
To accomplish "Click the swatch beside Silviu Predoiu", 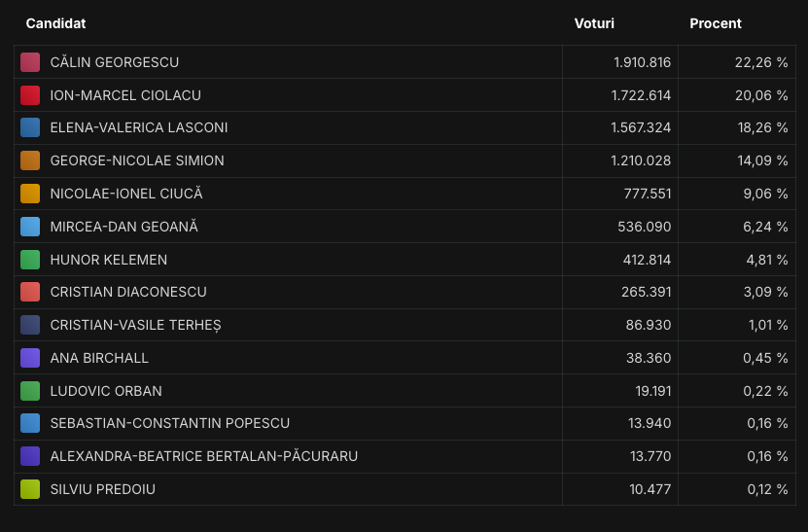I will (x=30, y=489).
